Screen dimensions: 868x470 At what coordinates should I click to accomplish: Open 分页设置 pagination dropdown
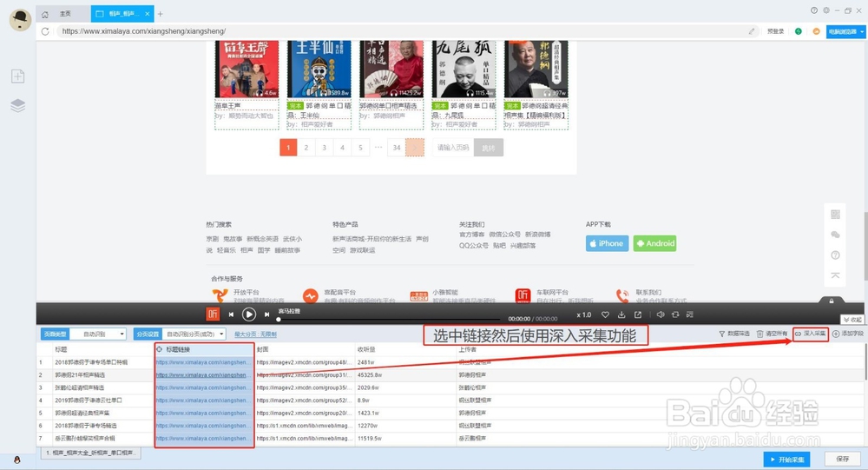coord(194,334)
